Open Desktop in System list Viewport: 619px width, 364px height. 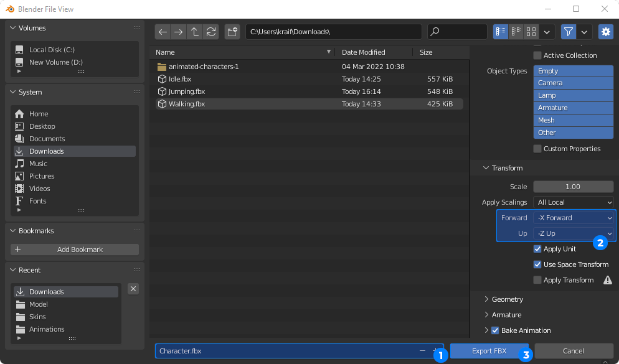75,126
